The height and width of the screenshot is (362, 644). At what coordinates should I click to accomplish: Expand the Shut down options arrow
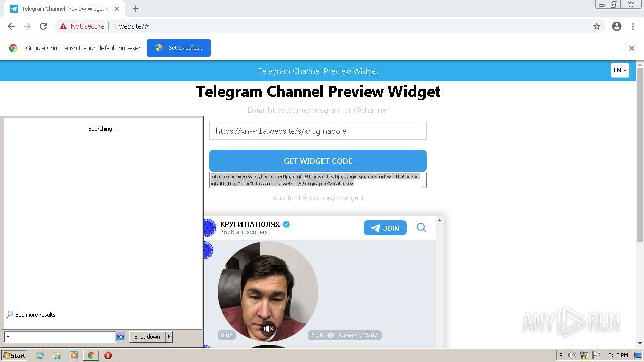coord(169,337)
